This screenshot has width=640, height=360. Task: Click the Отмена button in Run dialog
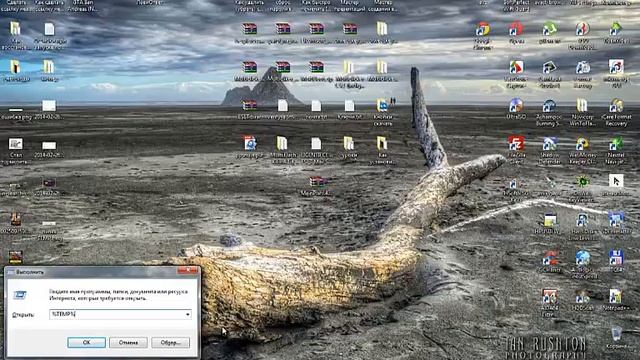coord(128,342)
